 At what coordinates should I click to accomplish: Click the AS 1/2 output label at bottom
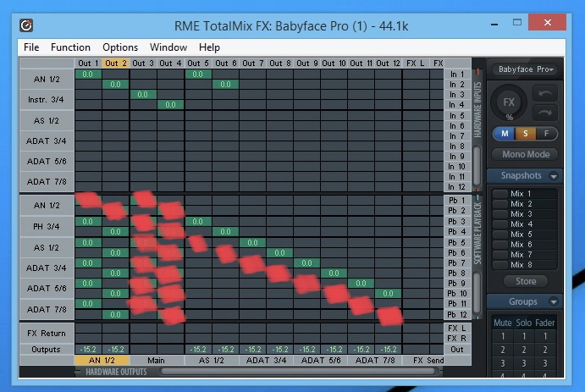coord(211,361)
